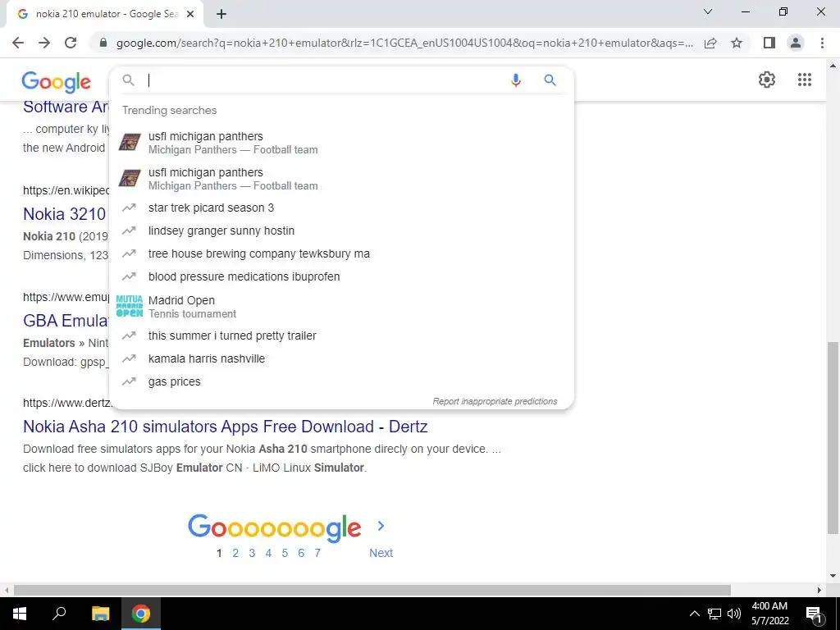
Task: Select tree house brewing company suggestion
Action: click(x=341, y=254)
